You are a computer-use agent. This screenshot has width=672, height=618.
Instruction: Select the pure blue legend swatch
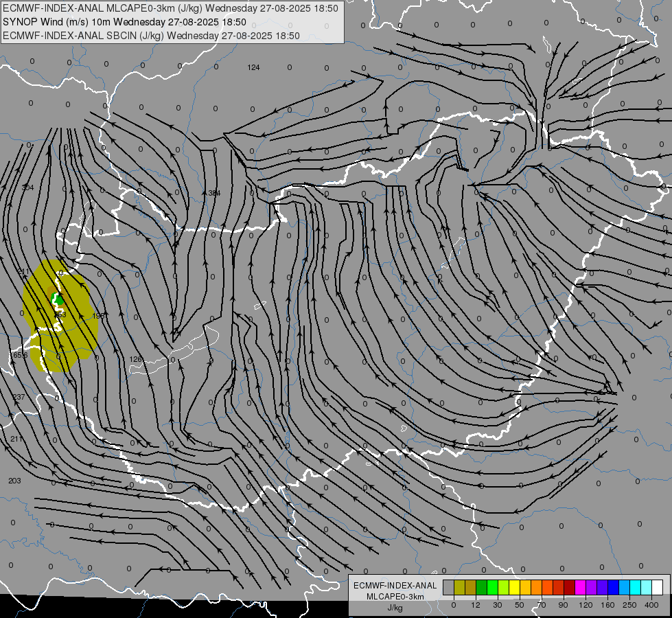(614, 587)
